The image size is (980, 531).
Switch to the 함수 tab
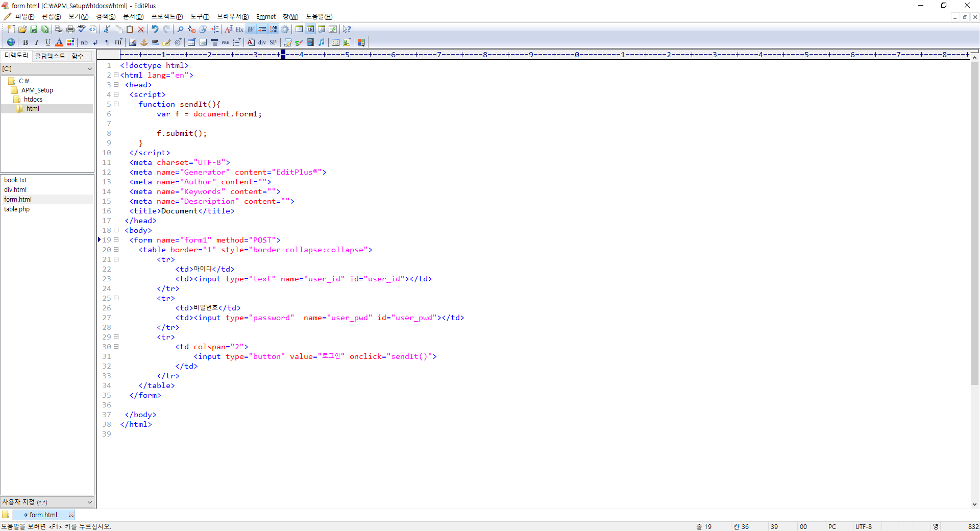pyautogui.click(x=78, y=56)
